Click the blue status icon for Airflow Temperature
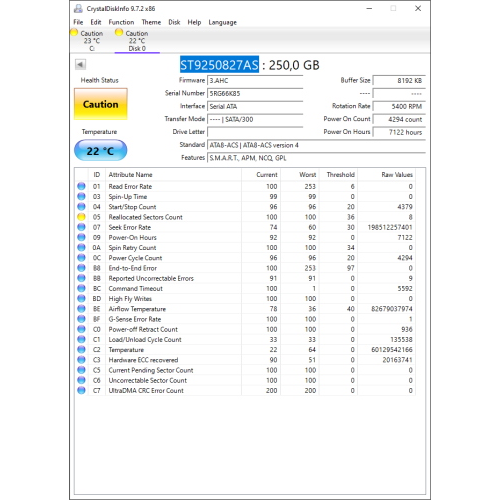Image resolution: width=500 pixels, height=500 pixels. (x=81, y=309)
